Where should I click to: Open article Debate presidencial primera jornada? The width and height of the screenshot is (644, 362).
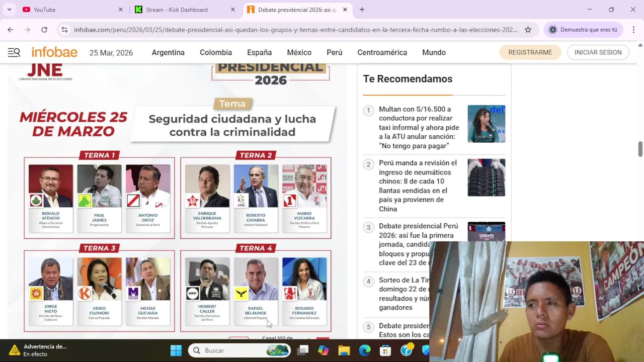click(x=418, y=244)
